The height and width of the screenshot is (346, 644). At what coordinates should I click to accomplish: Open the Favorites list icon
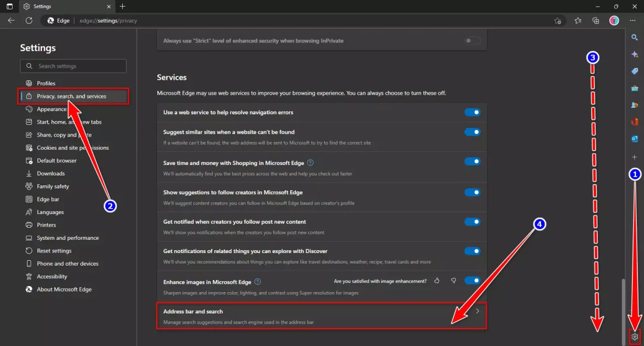tap(578, 20)
